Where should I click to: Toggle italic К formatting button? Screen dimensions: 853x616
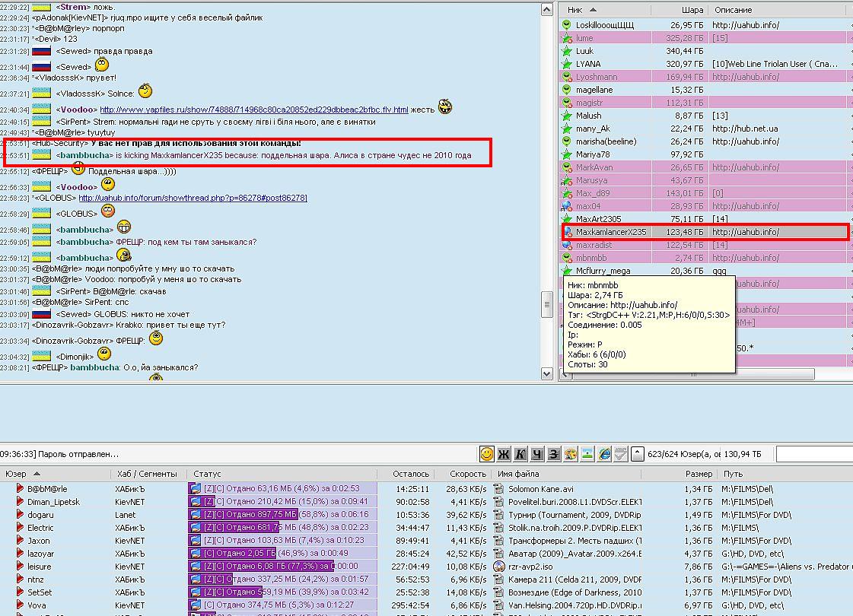(520, 454)
